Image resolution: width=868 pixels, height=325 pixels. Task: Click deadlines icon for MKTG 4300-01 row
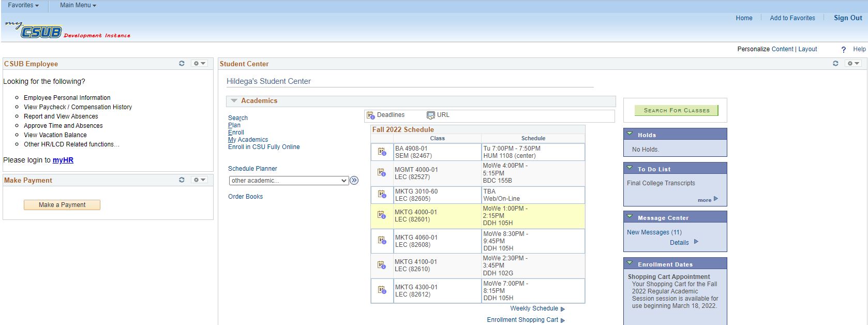382,290
